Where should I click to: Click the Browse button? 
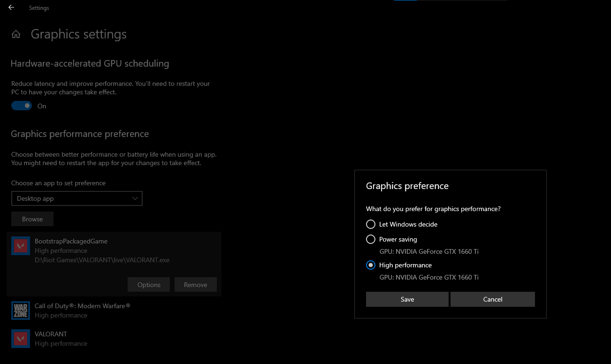(32, 219)
